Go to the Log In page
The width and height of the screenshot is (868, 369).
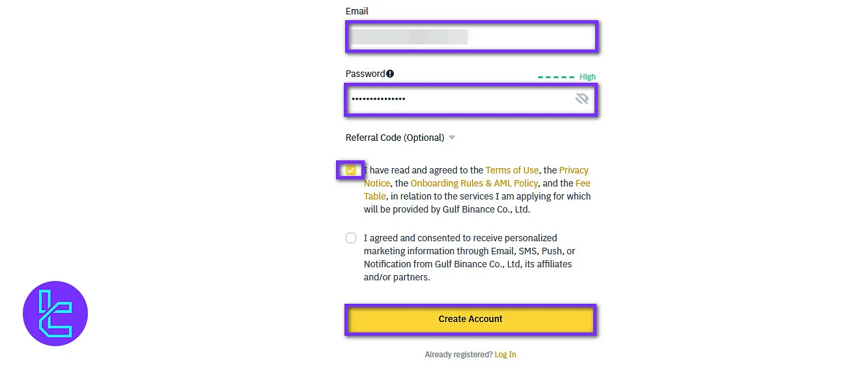[505, 355]
